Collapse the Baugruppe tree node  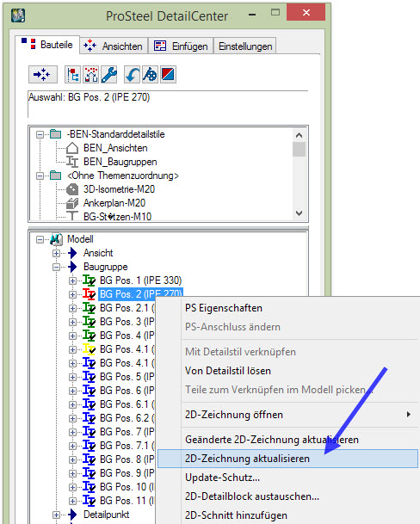pos(56,267)
